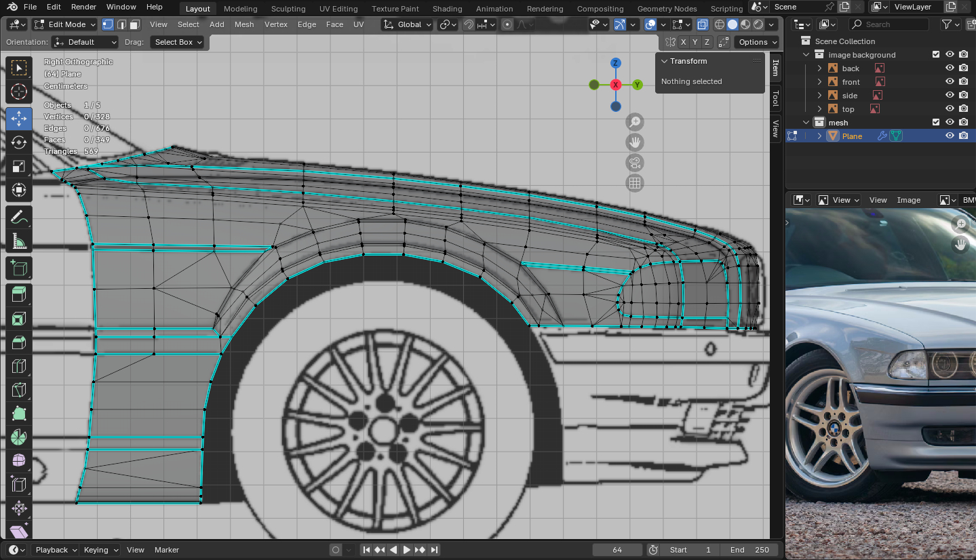Image resolution: width=976 pixels, height=560 pixels.
Task: Select the Rotate tool
Action: (x=19, y=142)
